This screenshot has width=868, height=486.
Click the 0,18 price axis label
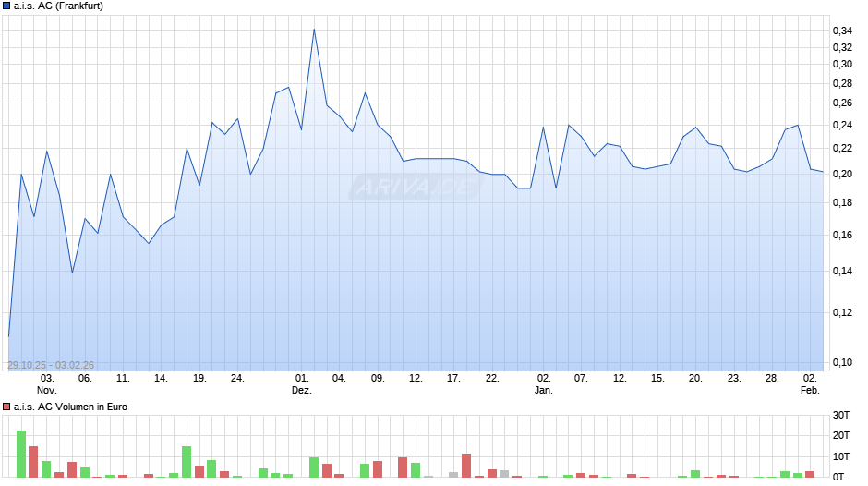842,203
